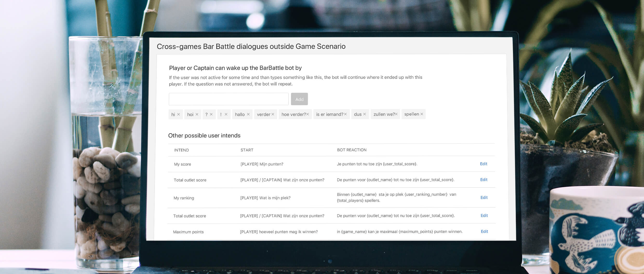
Task: Delete the '!' wake-up tag
Action: (x=226, y=114)
